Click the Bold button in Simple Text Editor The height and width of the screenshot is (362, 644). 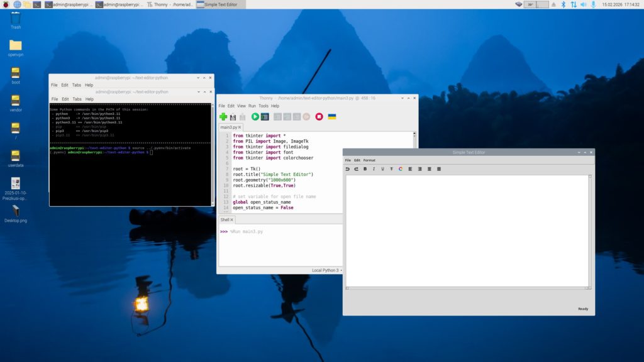coord(365,169)
